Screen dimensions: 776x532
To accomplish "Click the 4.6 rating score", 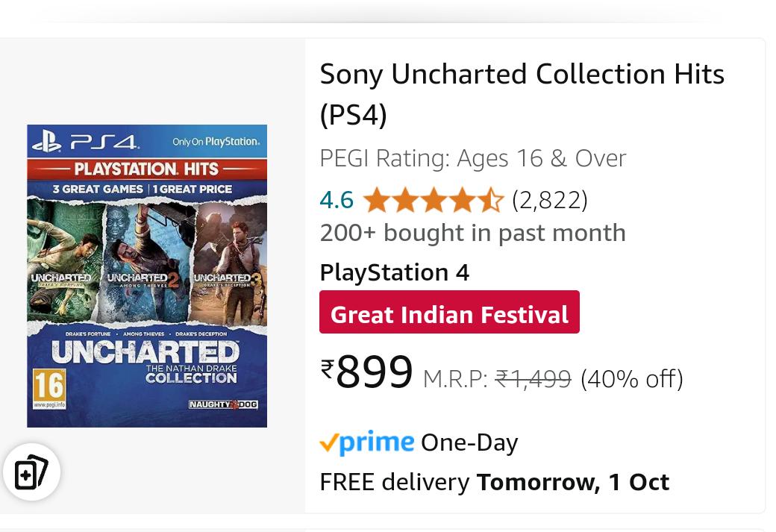I will [x=337, y=199].
